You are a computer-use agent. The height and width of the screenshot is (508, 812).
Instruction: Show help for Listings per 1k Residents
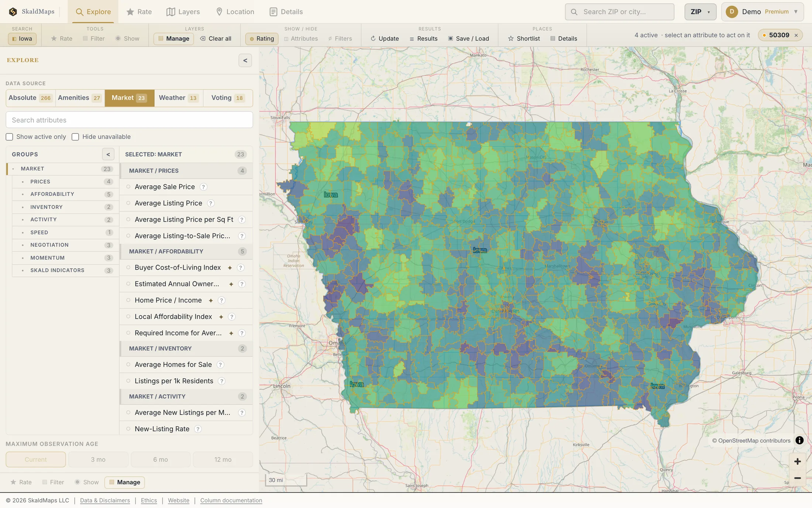(x=222, y=381)
